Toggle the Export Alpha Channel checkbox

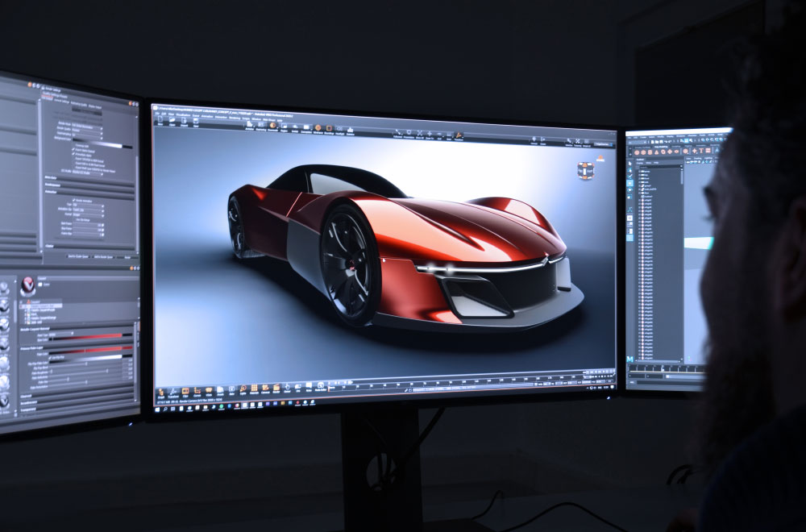point(74,149)
